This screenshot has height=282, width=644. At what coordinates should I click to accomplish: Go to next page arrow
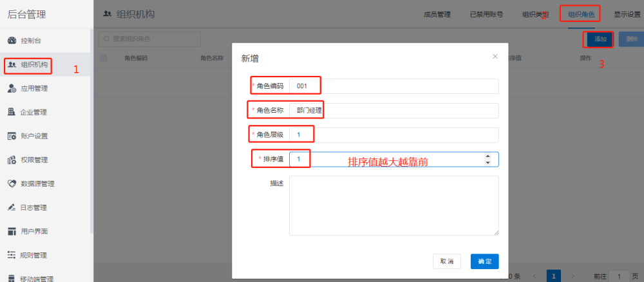pyautogui.click(x=573, y=276)
